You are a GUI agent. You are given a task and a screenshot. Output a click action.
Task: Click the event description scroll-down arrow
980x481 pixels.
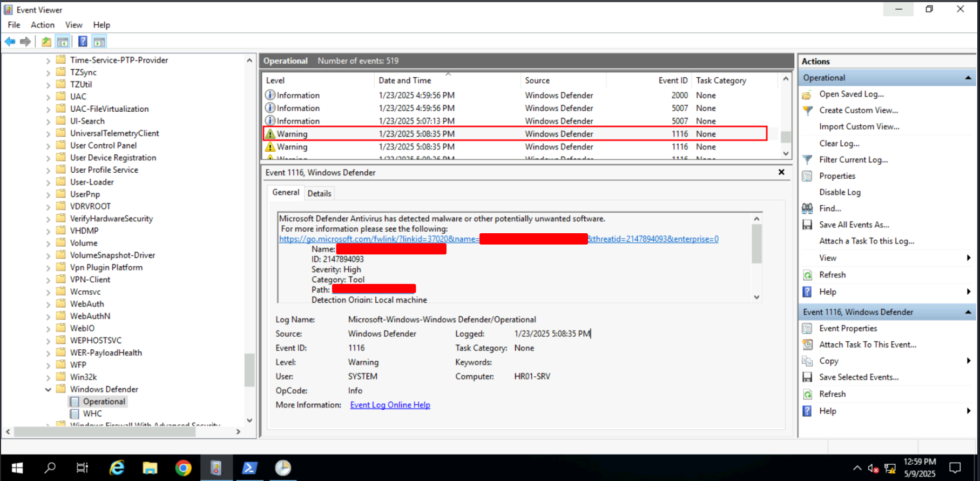coord(756,297)
